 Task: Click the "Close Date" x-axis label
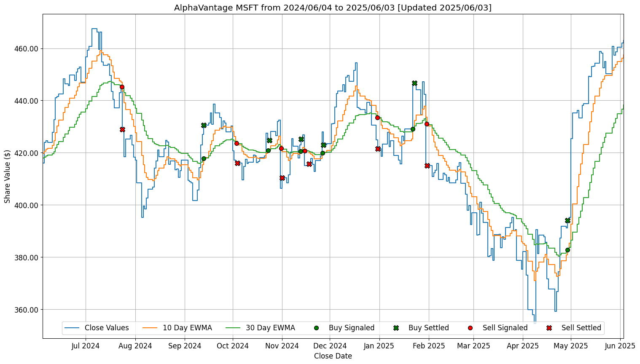333,356
